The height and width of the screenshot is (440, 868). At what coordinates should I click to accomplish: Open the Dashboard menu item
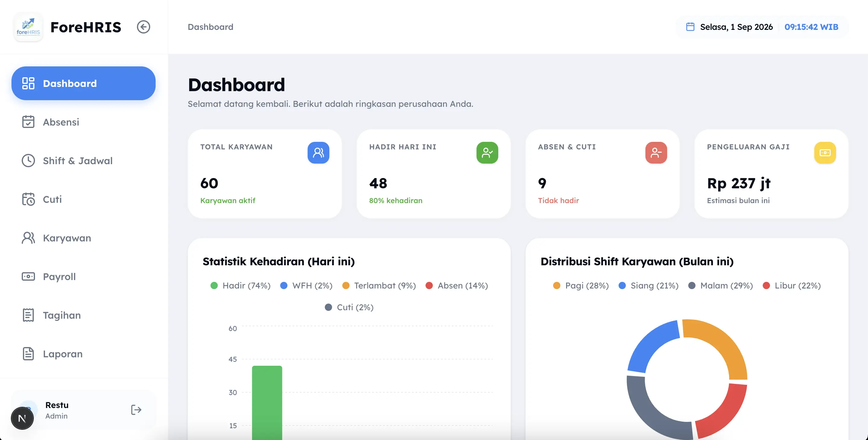pyautogui.click(x=84, y=83)
